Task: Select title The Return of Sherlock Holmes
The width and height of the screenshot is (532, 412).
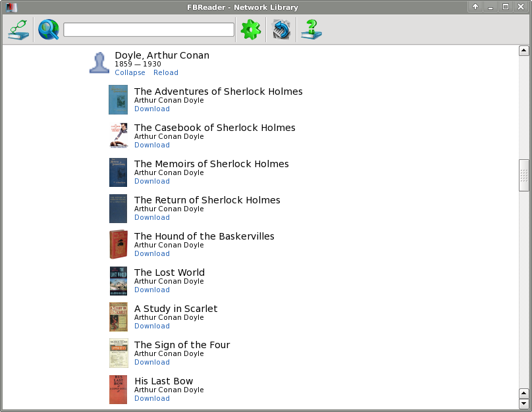Action: (x=207, y=200)
